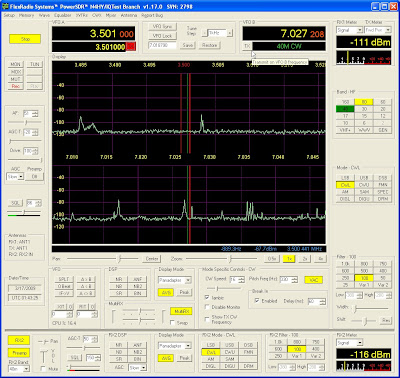Screen dimensions: 400x378
Task: Decrease tune step with the minus button
Action: pyautogui.click(x=204, y=33)
